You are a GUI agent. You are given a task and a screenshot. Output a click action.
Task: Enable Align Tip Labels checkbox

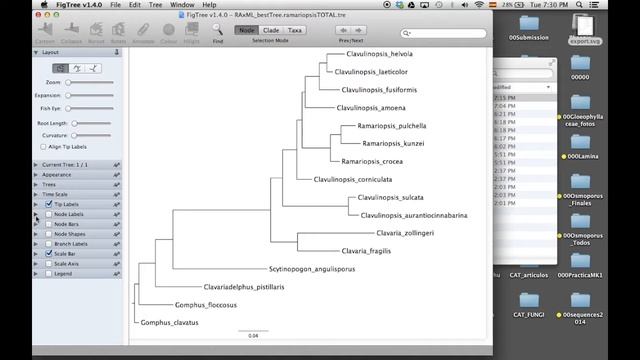tap(43, 147)
